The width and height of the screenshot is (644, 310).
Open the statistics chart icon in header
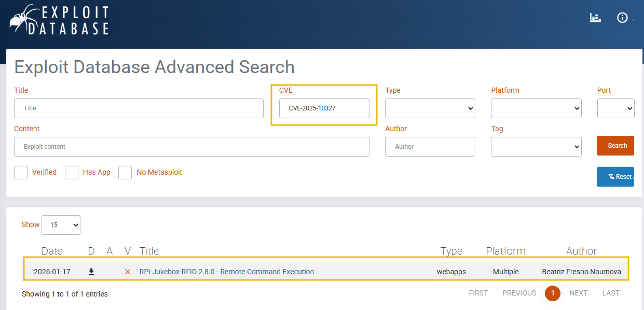coord(595,17)
